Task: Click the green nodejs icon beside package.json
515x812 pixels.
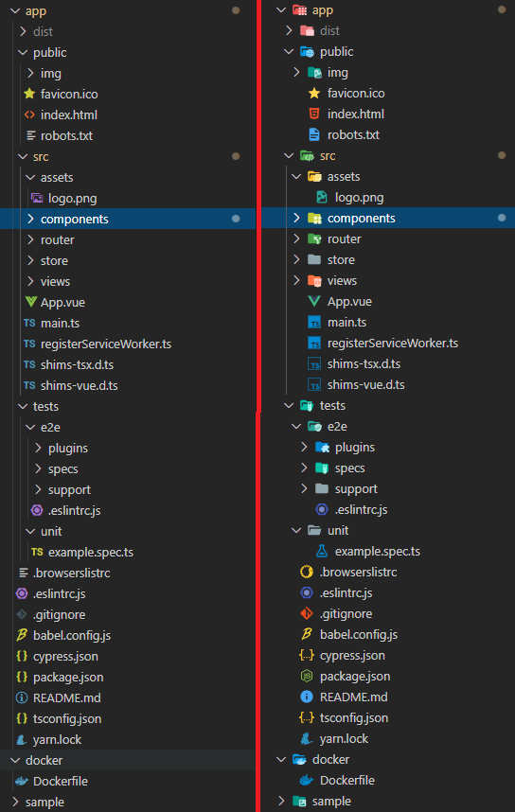Action: 307,676
